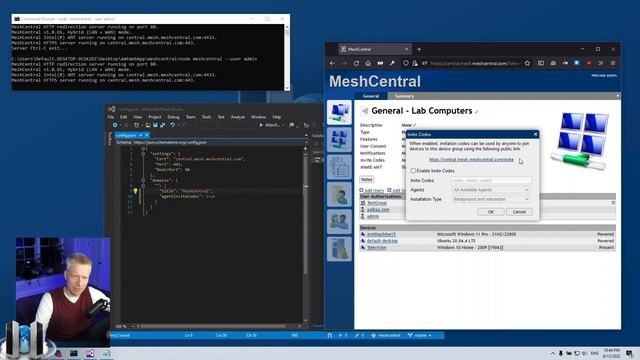Click Visual Studio icon on Windows taskbar

click(x=90, y=353)
